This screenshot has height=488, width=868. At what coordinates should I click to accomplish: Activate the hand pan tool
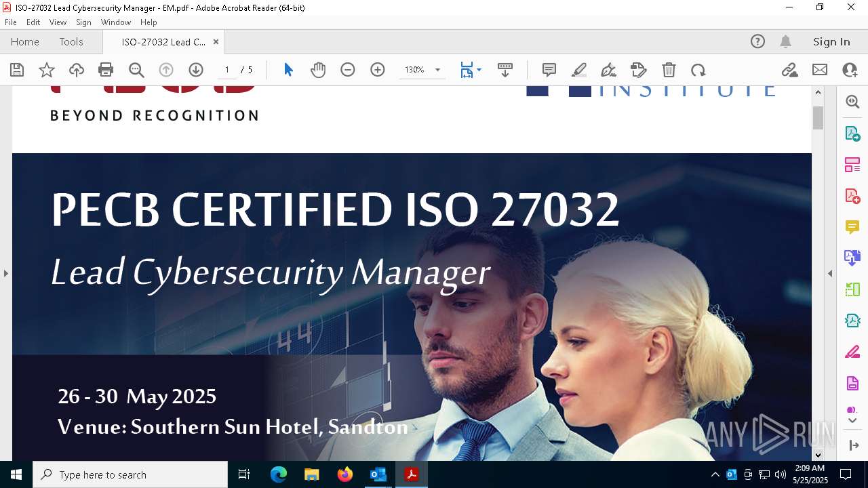[x=318, y=70]
